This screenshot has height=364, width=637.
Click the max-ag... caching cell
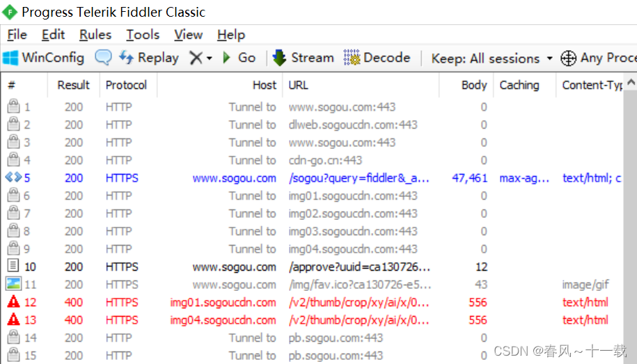[x=524, y=178]
